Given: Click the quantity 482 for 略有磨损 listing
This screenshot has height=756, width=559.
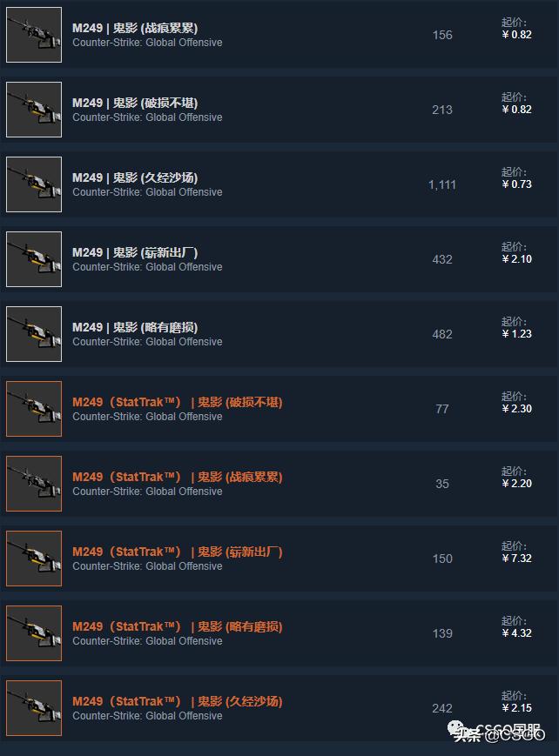Looking at the screenshot, I should [442, 334].
